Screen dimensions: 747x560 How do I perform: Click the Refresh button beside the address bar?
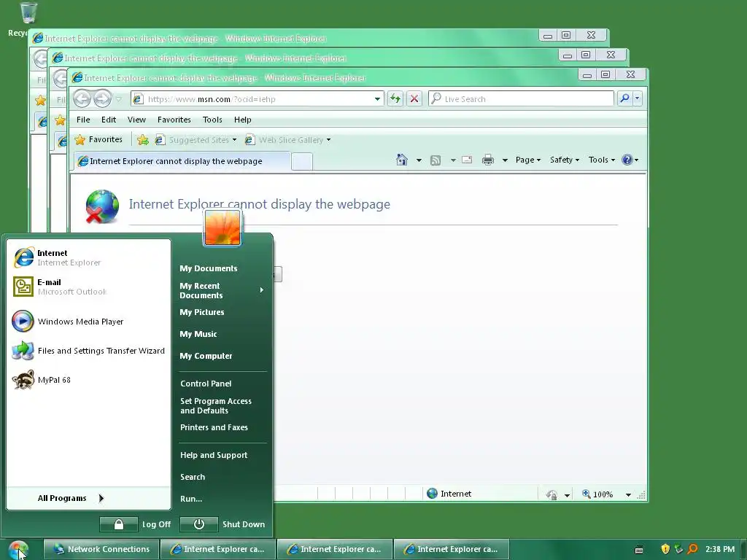tap(395, 99)
